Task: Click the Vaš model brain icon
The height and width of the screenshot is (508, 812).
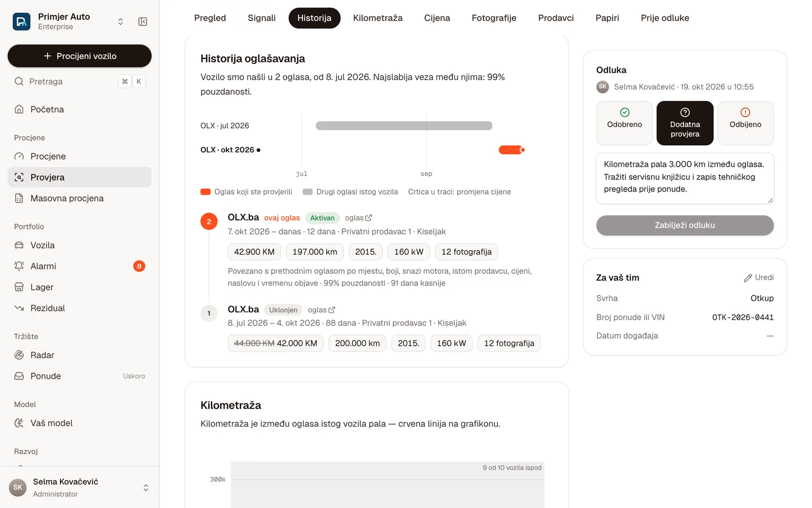Action: pos(19,423)
